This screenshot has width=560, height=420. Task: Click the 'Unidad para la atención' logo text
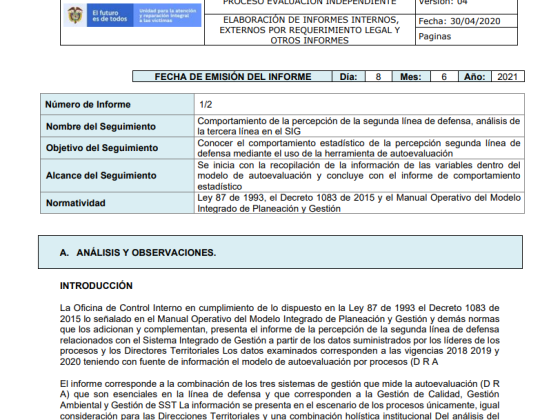pyautogui.click(x=167, y=16)
